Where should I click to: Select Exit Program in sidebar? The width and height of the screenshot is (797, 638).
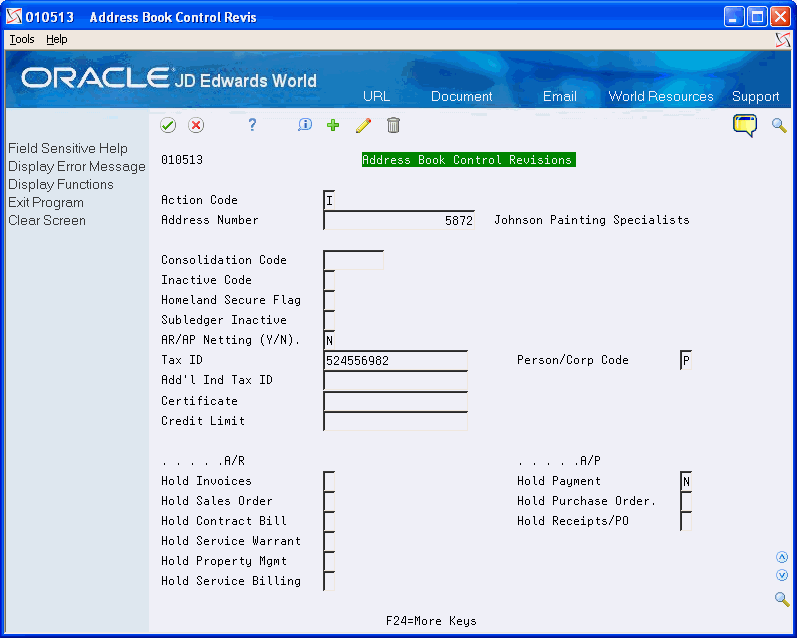click(x=46, y=202)
